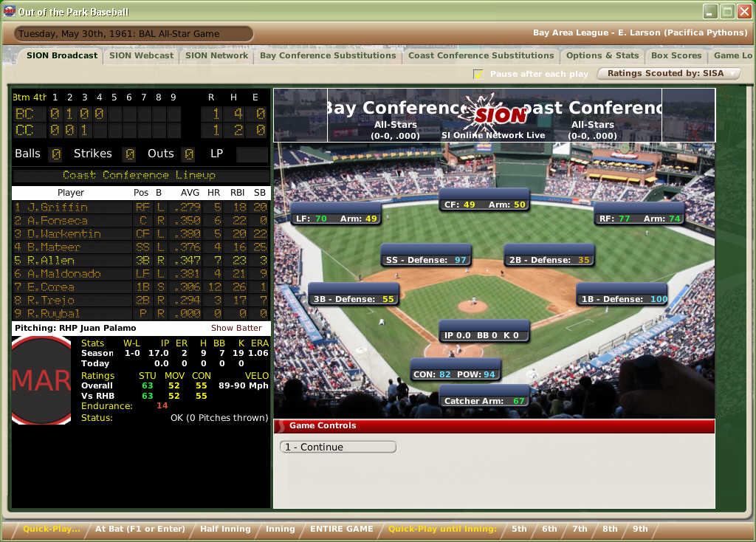Select A.Maldonado in the lineup

141,274
